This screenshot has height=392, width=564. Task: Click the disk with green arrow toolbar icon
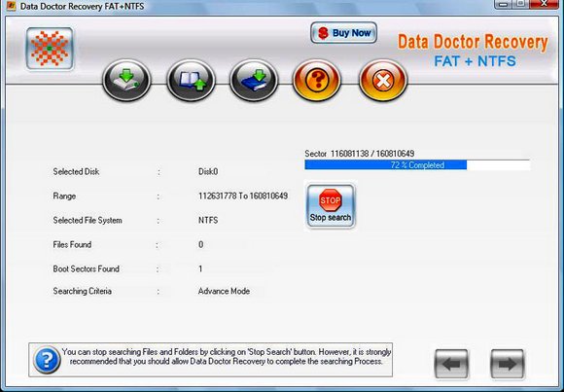click(x=126, y=80)
